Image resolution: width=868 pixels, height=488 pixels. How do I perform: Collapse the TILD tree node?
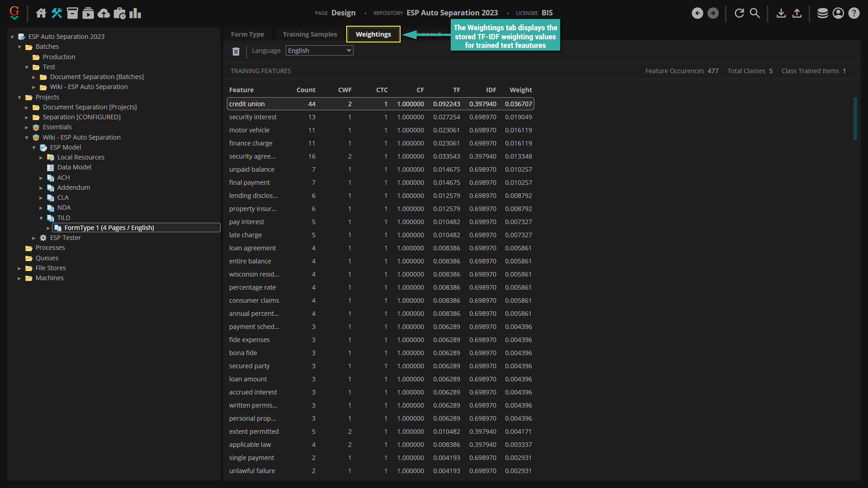(x=41, y=218)
